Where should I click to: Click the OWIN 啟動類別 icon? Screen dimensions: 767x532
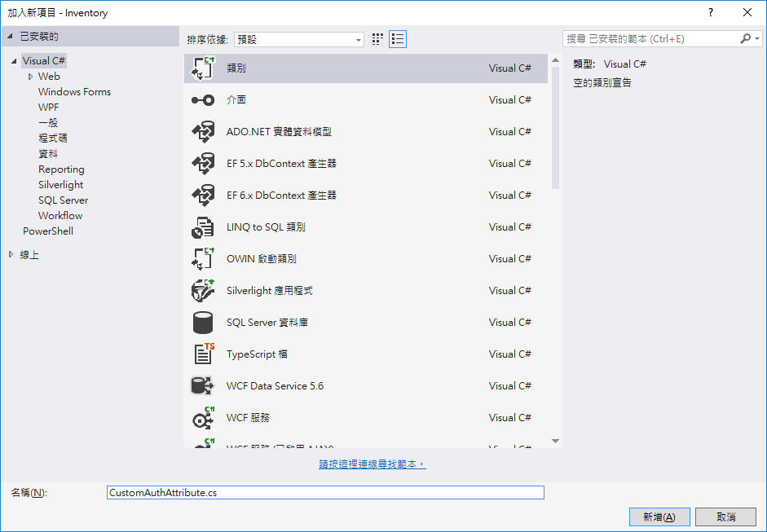tap(203, 259)
